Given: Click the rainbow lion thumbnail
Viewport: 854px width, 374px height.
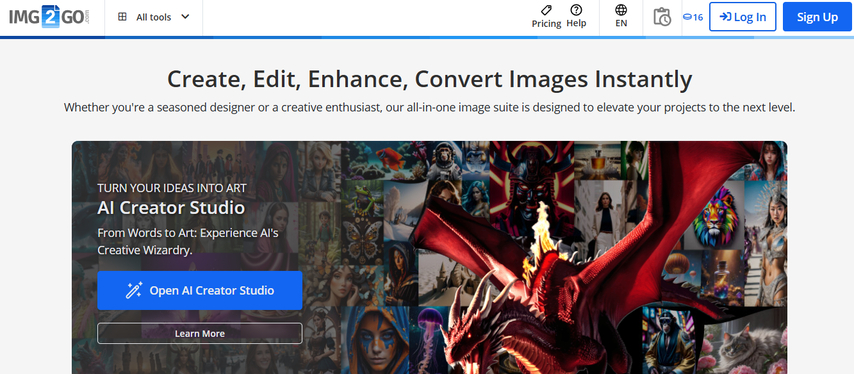Looking at the screenshot, I should (x=715, y=215).
